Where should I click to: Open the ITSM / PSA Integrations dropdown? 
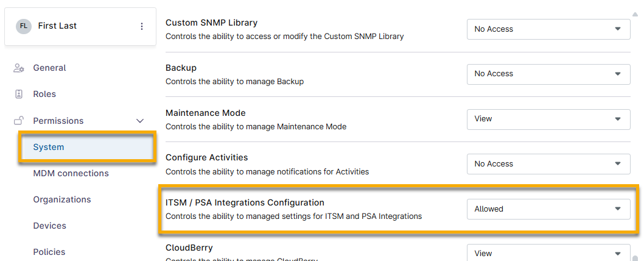tap(548, 209)
